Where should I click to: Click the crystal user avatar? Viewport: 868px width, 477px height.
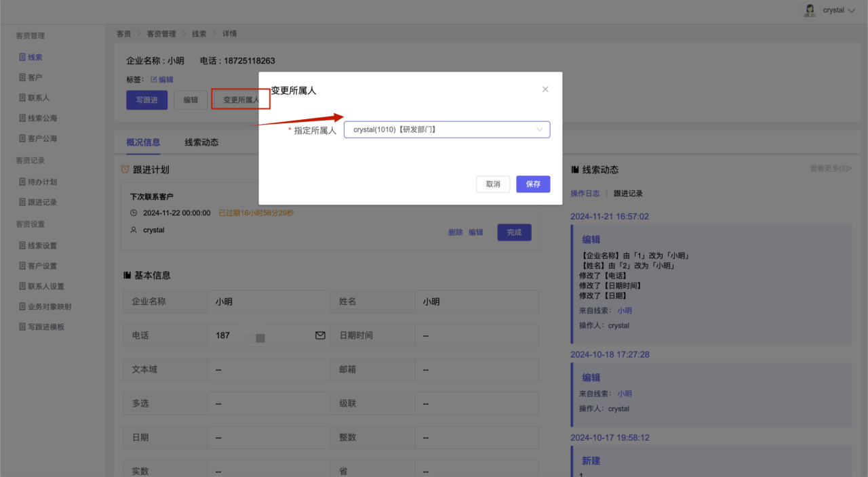coord(810,10)
